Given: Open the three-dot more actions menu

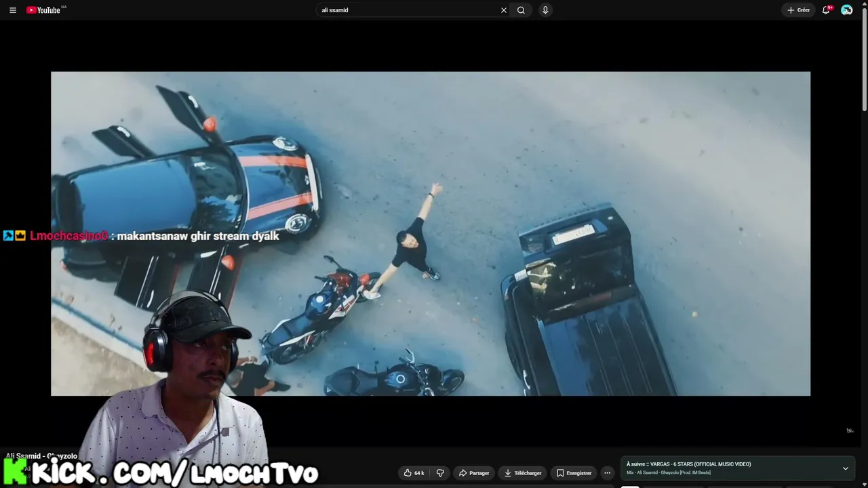Looking at the screenshot, I should pyautogui.click(x=608, y=473).
